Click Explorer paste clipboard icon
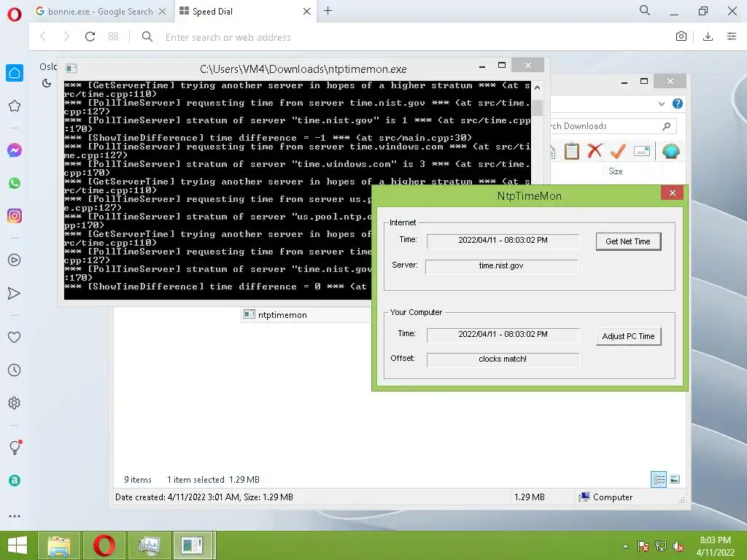 click(x=572, y=152)
